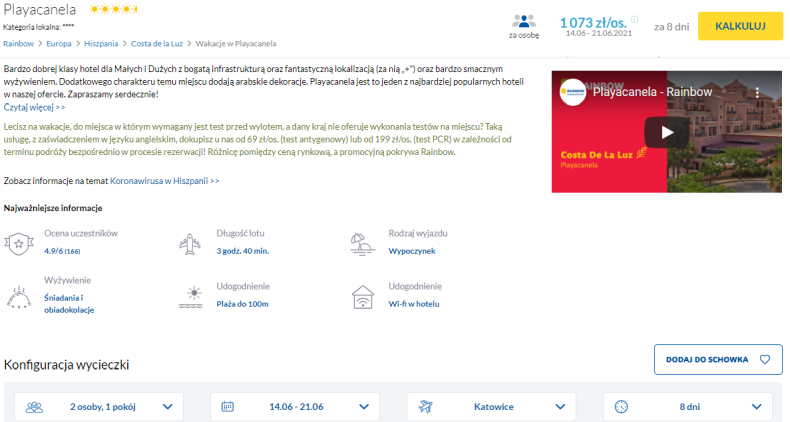The image size is (790, 422).
Task: Click 'Czytaj więcej >>' link
Action: 34,107
